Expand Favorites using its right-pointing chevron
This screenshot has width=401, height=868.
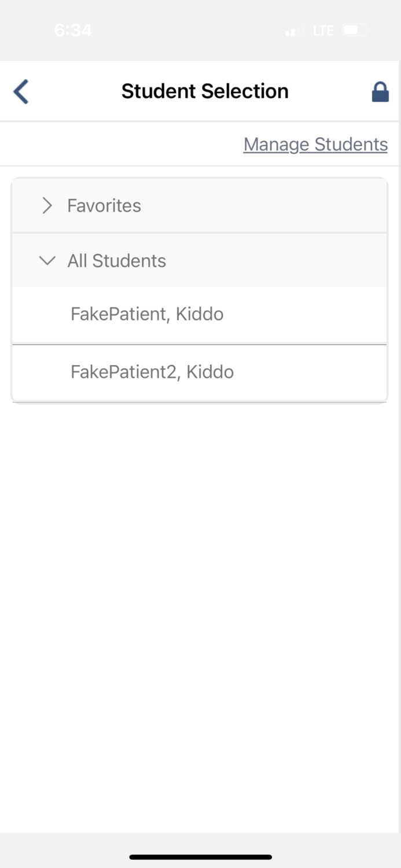pyautogui.click(x=47, y=205)
